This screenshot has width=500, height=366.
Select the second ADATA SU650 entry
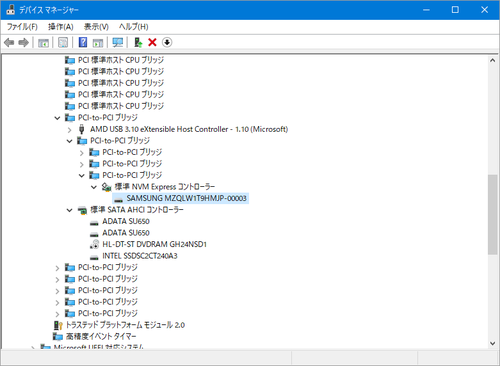[126, 233]
